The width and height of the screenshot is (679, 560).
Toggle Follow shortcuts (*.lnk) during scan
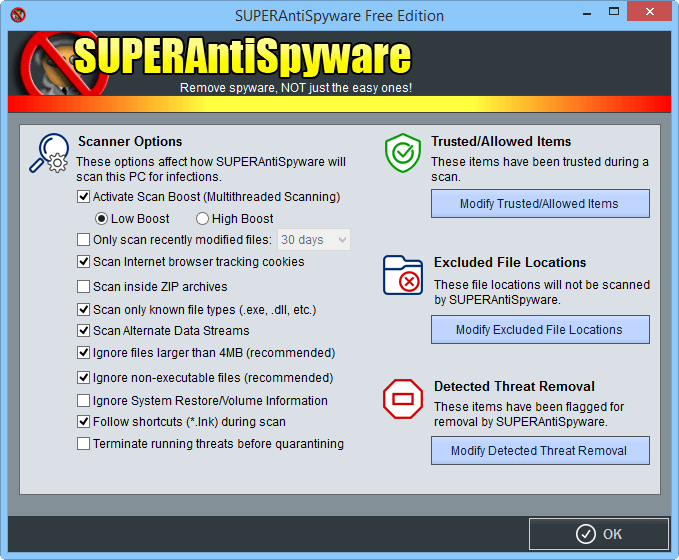(x=83, y=421)
